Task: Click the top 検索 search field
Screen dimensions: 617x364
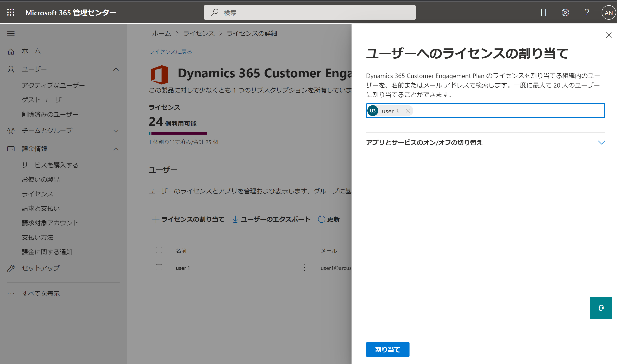Action: [x=310, y=12]
